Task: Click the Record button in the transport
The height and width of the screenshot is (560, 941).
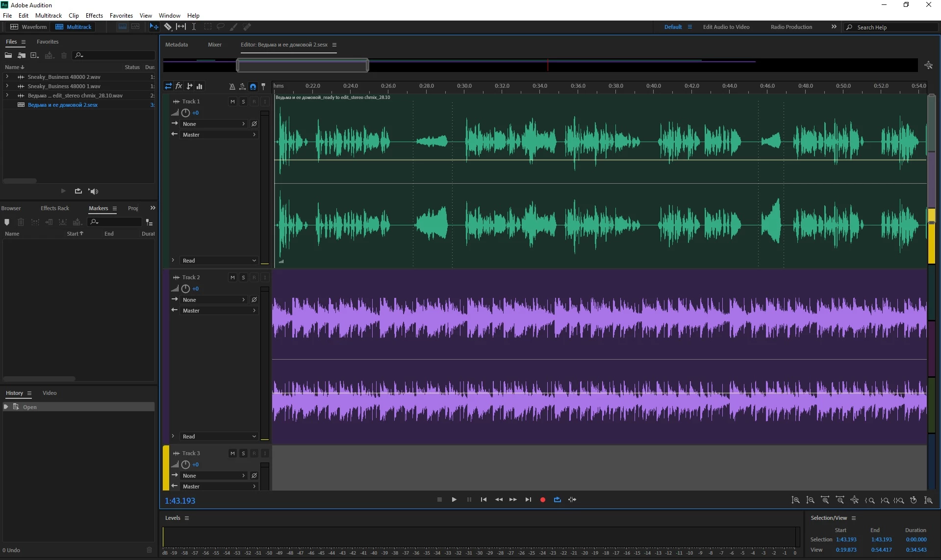Action: coord(542,500)
